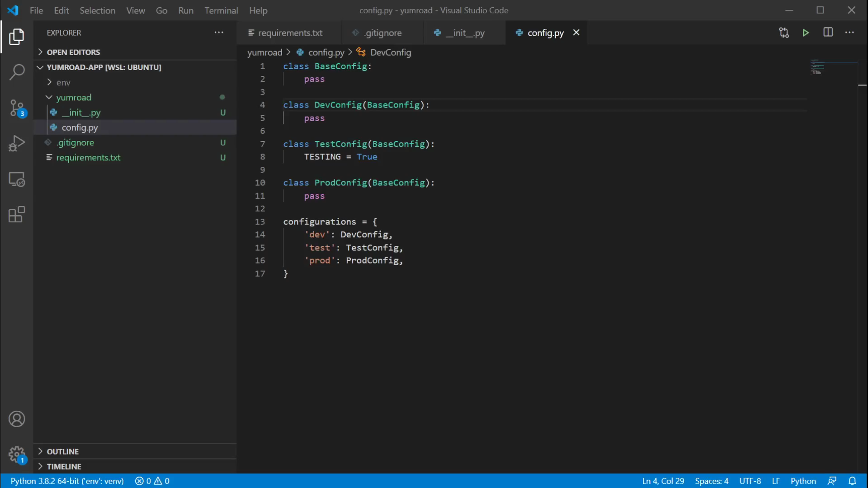Switch to the .gitignore tab

[382, 33]
